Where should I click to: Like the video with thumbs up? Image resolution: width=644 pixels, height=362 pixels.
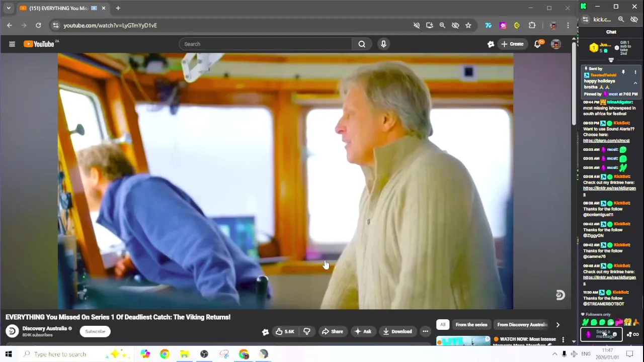(285, 331)
